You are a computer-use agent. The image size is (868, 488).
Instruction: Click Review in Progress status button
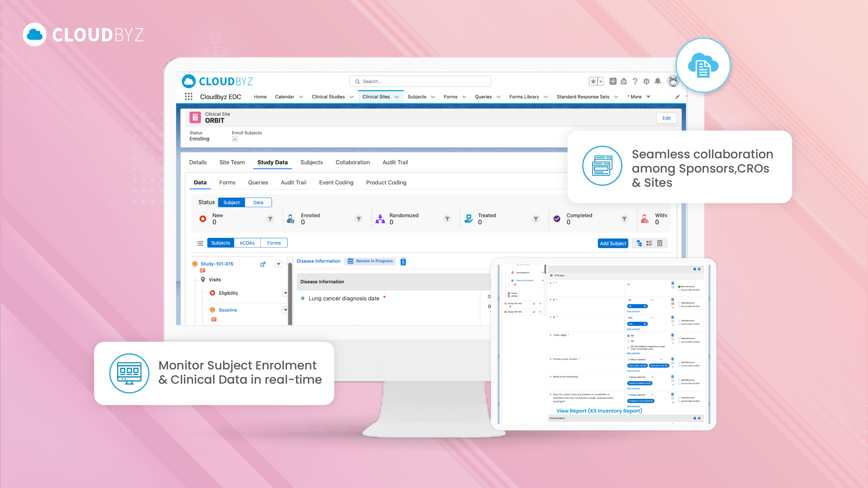tap(370, 261)
